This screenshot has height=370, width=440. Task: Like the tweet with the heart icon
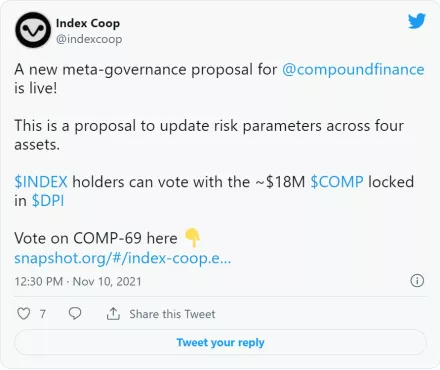[x=24, y=314]
